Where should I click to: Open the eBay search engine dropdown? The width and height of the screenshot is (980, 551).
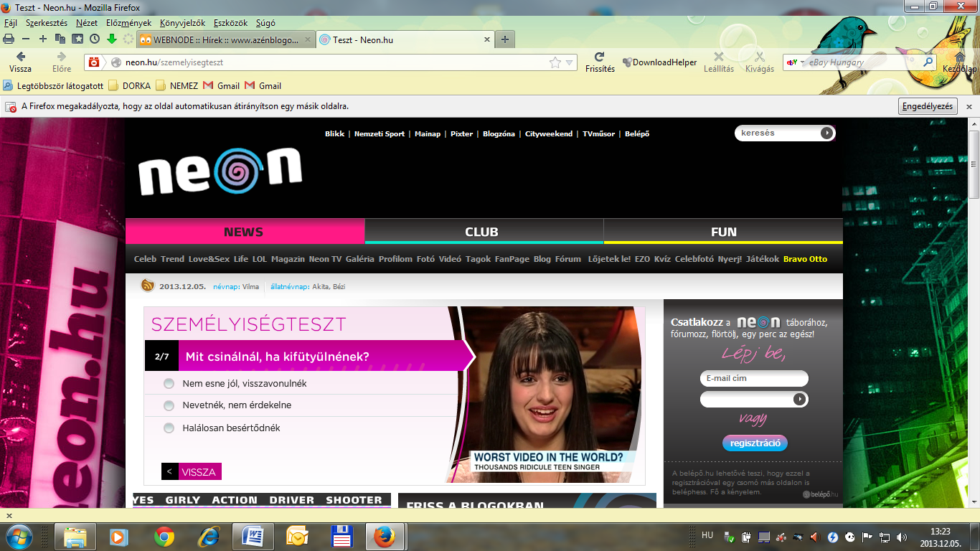pyautogui.click(x=793, y=63)
